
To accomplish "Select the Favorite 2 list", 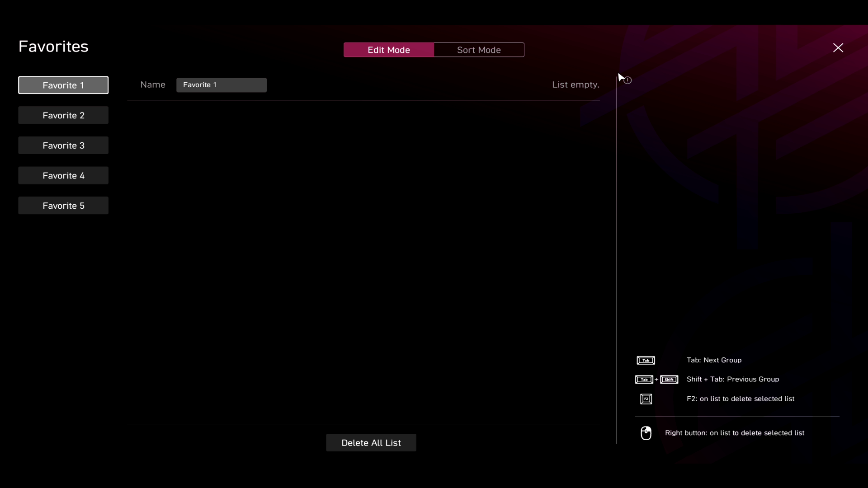I will point(63,115).
